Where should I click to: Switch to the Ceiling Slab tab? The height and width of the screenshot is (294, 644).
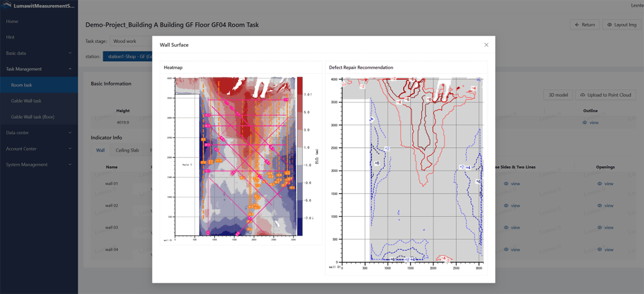127,150
